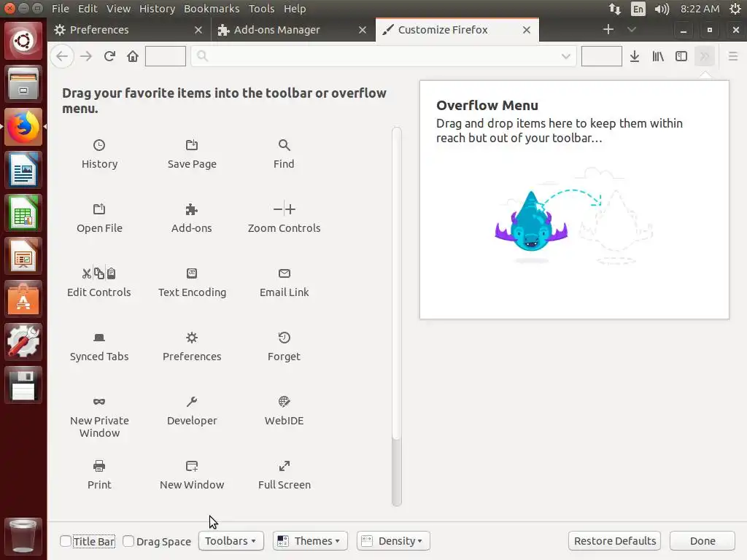Screen dimensions: 747x560
Task: Enable the Title Bar checkbox
Action: click(x=66, y=541)
